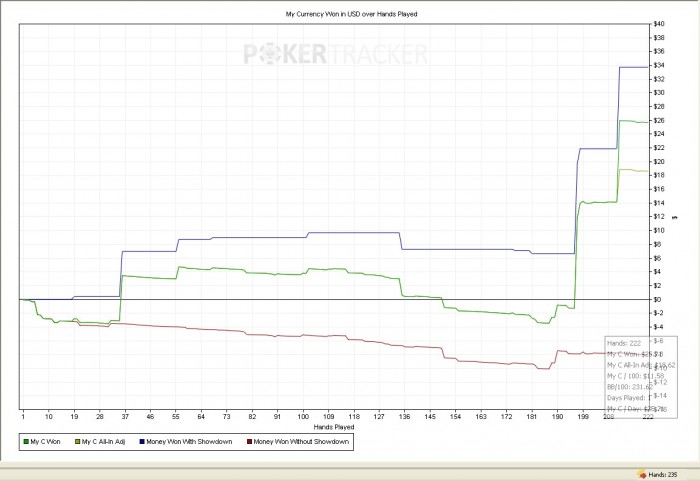The width and height of the screenshot is (700, 481).
Task: Select the 'Money Won With Showdown' legend label
Action: tap(189, 442)
